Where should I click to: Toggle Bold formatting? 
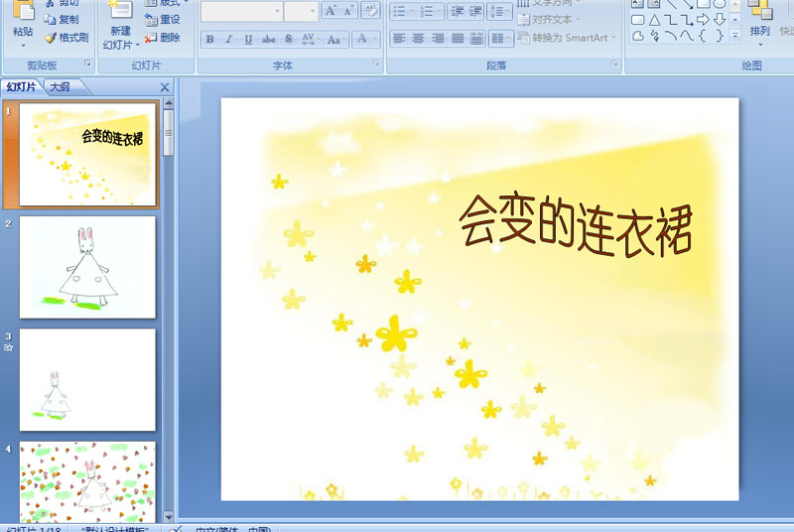click(209, 40)
